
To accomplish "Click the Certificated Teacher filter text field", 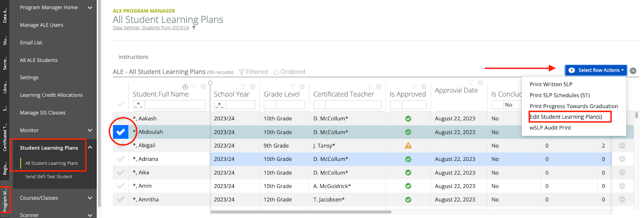I will click(x=353, y=105).
